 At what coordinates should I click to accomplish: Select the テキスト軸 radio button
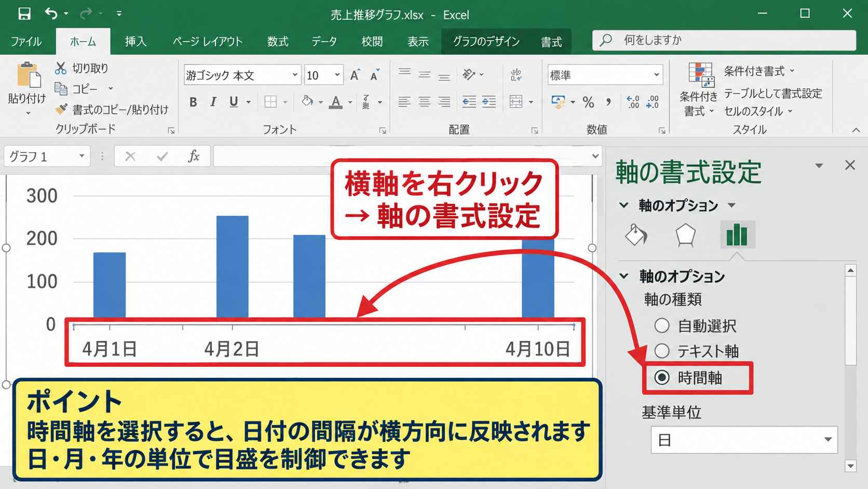point(661,351)
